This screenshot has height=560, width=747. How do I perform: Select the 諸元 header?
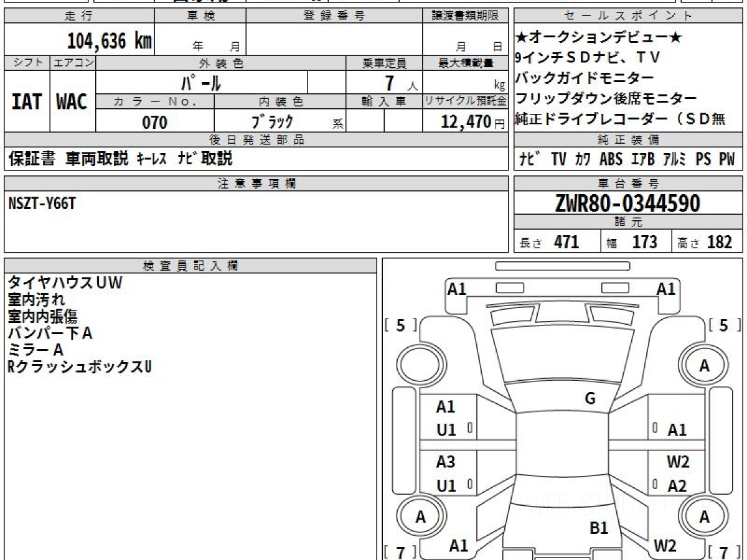pyautogui.click(x=629, y=222)
